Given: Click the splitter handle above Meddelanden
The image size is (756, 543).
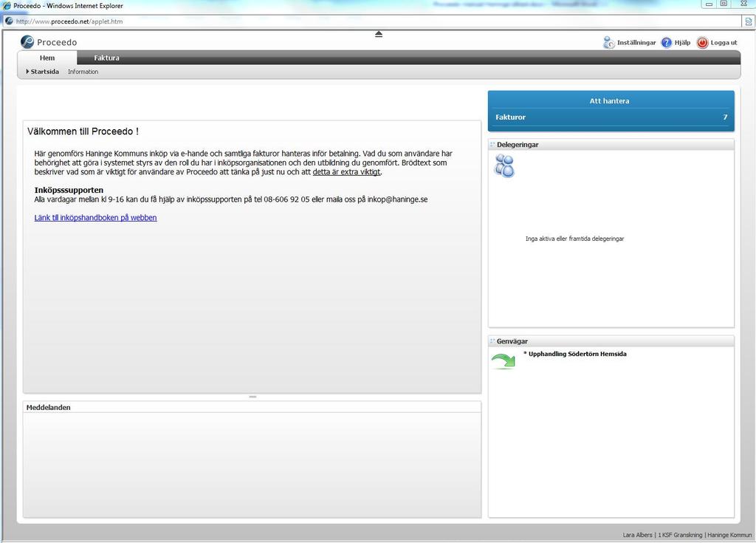Looking at the screenshot, I should click(252, 397).
